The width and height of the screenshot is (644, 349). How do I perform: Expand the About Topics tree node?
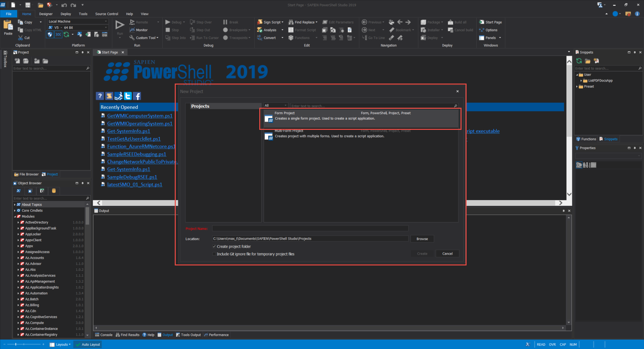pos(15,204)
